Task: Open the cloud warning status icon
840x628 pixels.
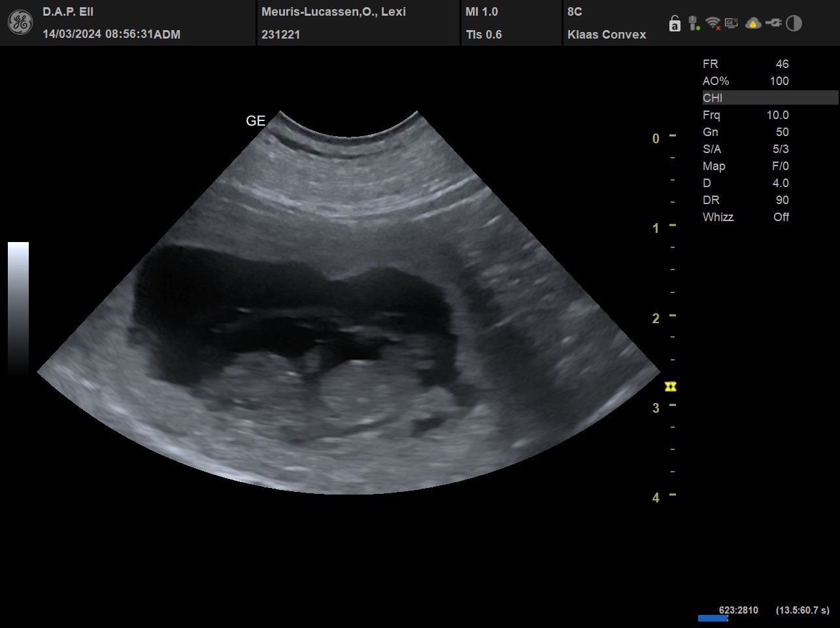Action: click(753, 24)
